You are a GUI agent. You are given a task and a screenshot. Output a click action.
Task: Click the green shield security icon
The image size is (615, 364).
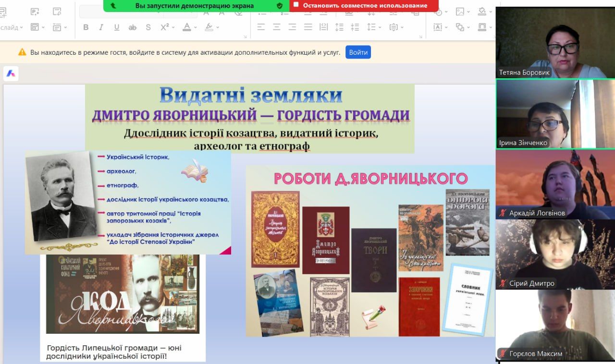pos(280,5)
